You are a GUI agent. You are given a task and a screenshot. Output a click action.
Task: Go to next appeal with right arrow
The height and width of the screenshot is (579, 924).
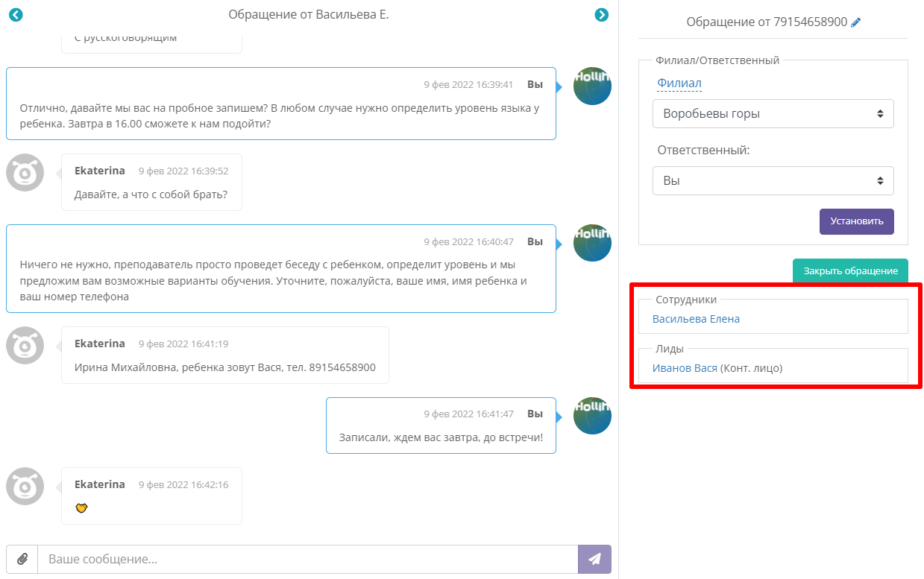click(602, 15)
